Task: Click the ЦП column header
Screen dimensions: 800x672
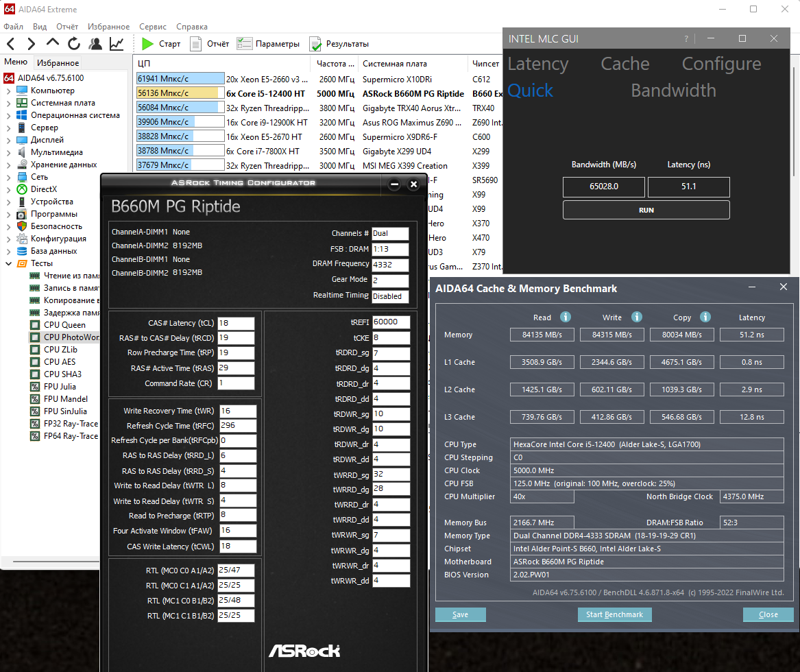Action: [222, 64]
